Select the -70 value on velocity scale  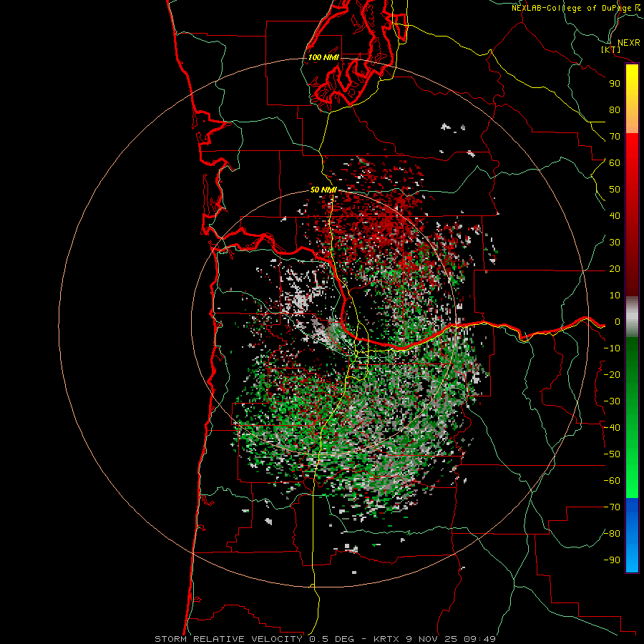pyautogui.click(x=612, y=507)
